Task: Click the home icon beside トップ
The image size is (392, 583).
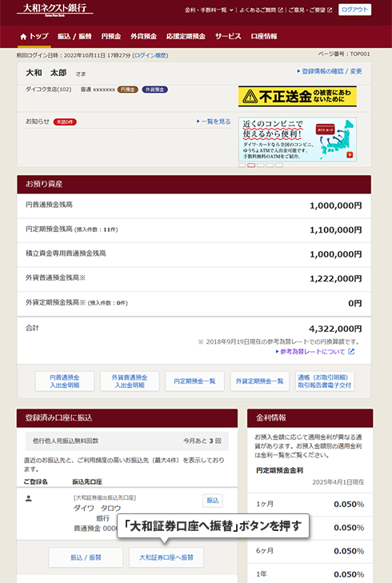Action: pyautogui.click(x=23, y=37)
